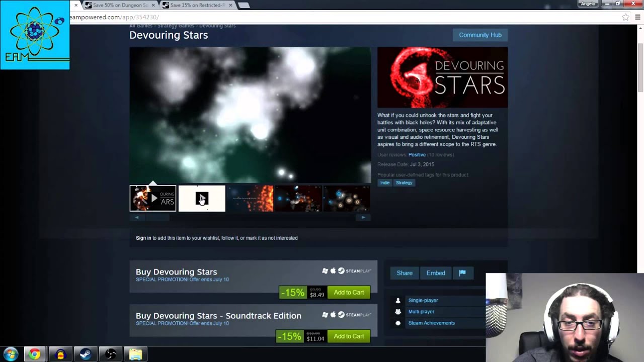Select the second white video thumbnail
Viewport: 644px width, 362px height.
pyautogui.click(x=202, y=198)
